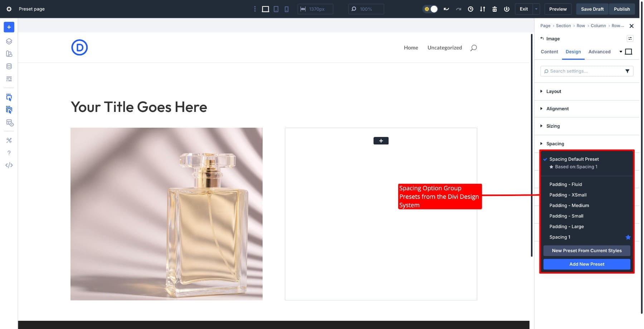Click the Search settings input field
This screenshot has height=329, width=644.
(x=583, y=71)
